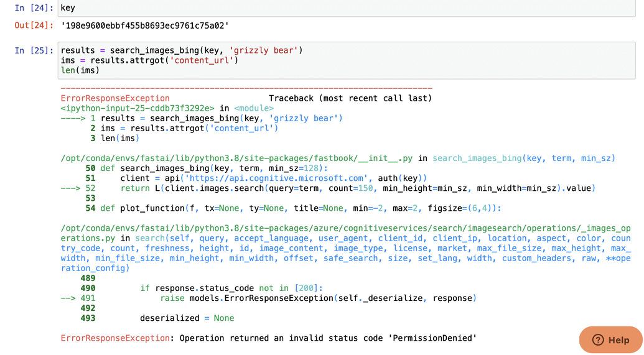Click the 'results = search_images_bing' code line in cell 25
Viewport: 644px width, 355px height.
[x=182, y=50]
